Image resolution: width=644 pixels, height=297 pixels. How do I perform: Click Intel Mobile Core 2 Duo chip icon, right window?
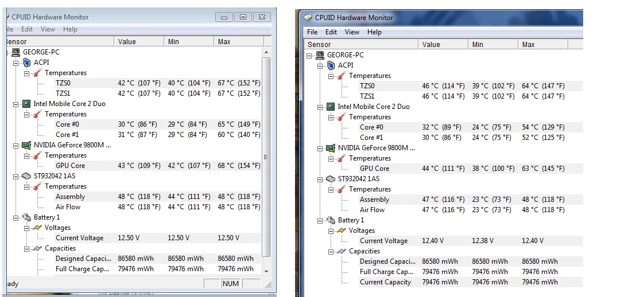point(331,107)
